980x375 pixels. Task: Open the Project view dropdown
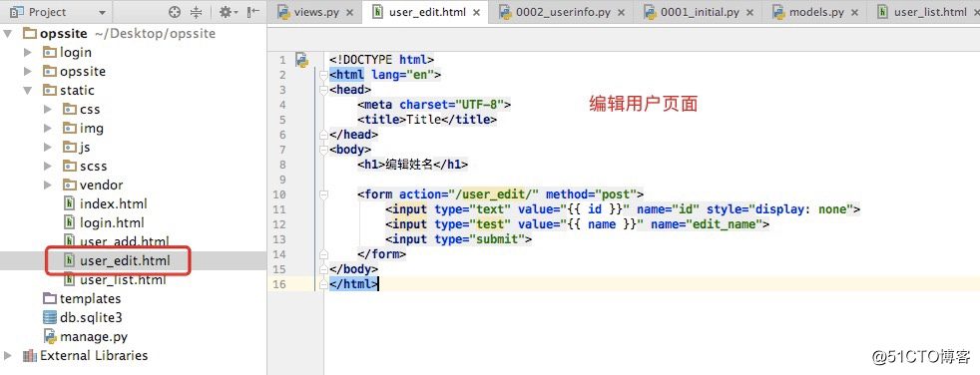click(102, 13)
